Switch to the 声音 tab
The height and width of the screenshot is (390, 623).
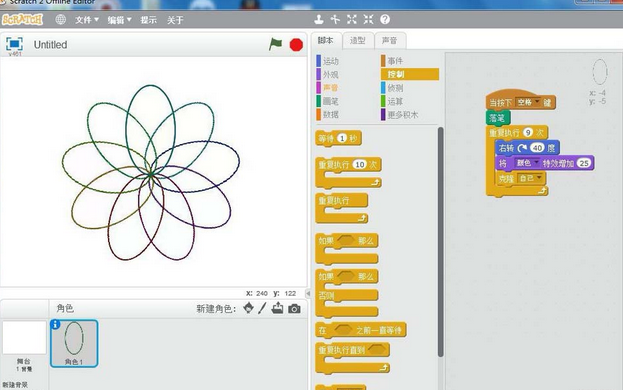(x=390, y=41)
